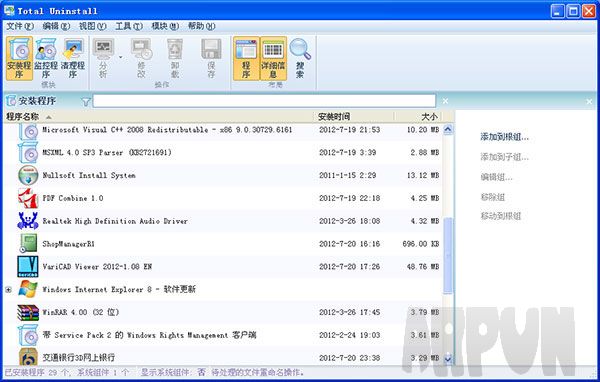Focus the program filter text box
Viewport: 600px width, 382px height.
click(264, 101)
